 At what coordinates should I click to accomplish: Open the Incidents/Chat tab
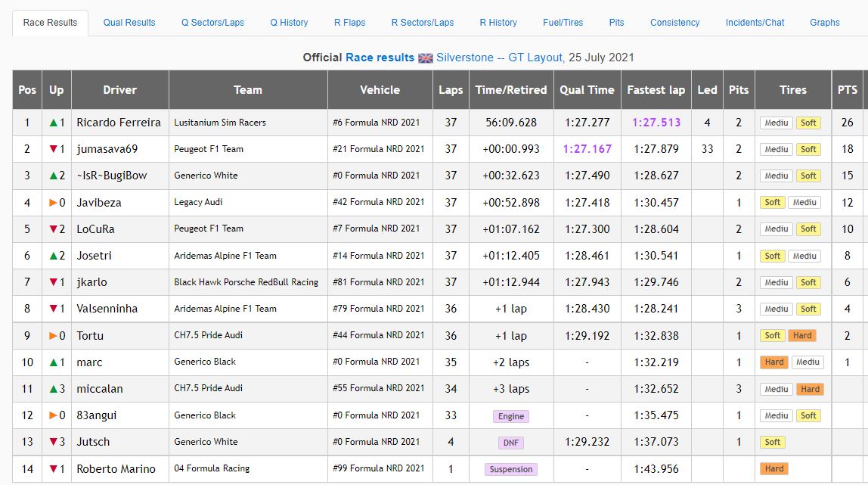[755, 23]
